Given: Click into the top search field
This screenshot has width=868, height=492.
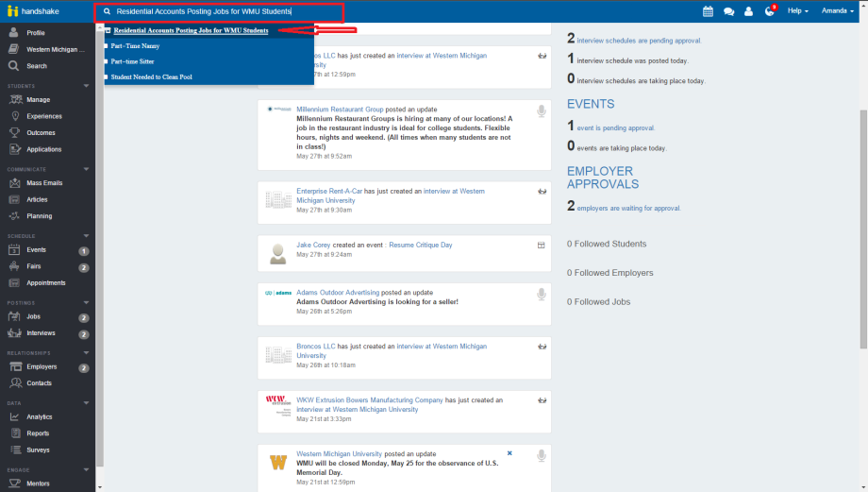Looking at the screenshot, I should (219, 11).
